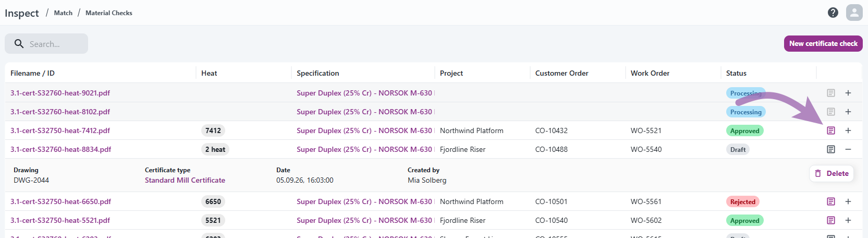Select work order WO-5602
The image size is (868, 238).
click(x=646, y=220)
